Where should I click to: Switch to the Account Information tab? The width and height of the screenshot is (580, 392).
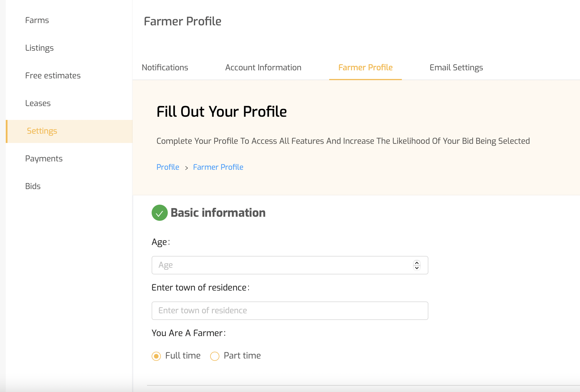[263, 67]
